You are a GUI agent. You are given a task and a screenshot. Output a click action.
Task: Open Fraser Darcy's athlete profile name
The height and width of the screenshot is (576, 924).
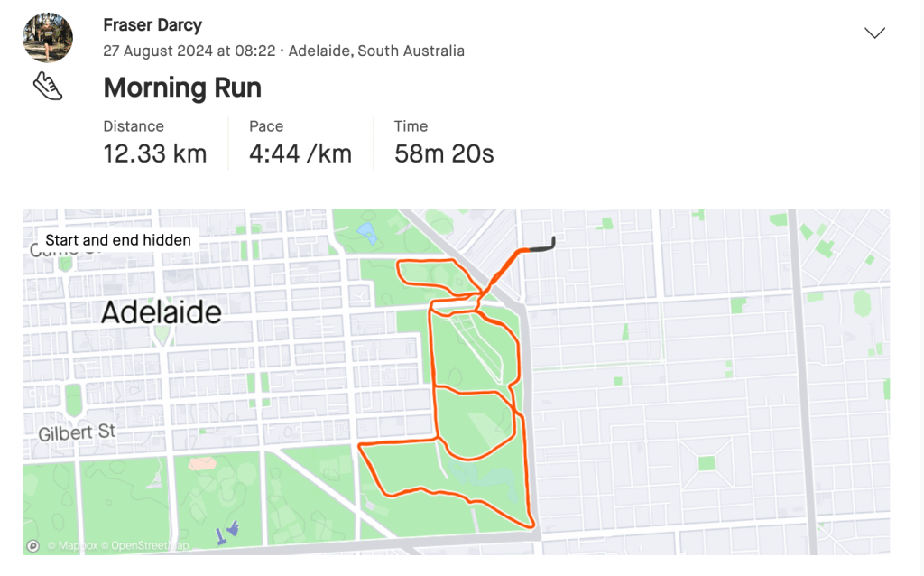(x=152, y=24)
